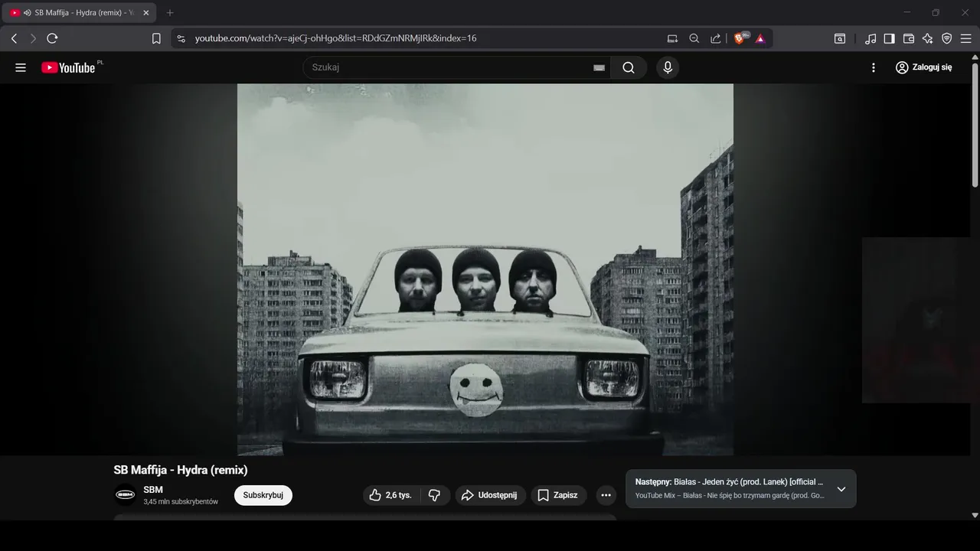Screen dimensions: 980x551
Task: Click Zaloguj się sign-in button
Action: point(923,67)
